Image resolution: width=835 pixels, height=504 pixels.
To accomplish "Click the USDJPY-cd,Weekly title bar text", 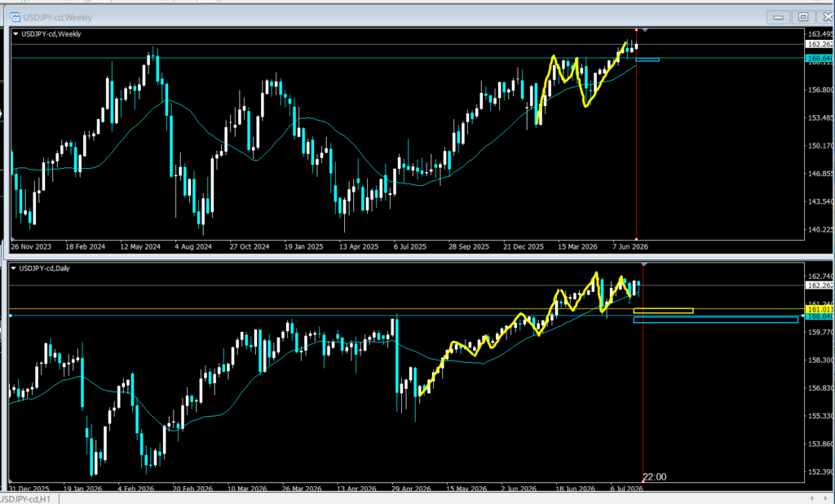I will pyautogui.click(x=58, y=18).
